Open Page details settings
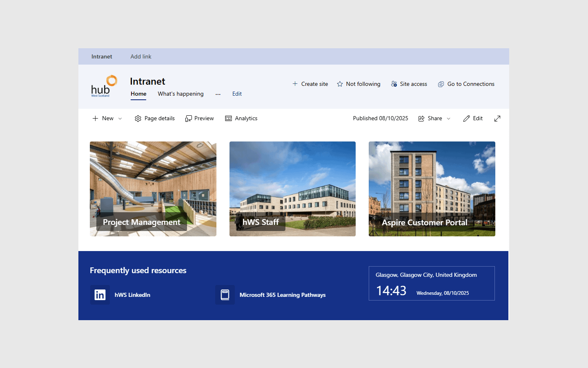The width and height of the screenshot is (588, 368). [155, 118]
